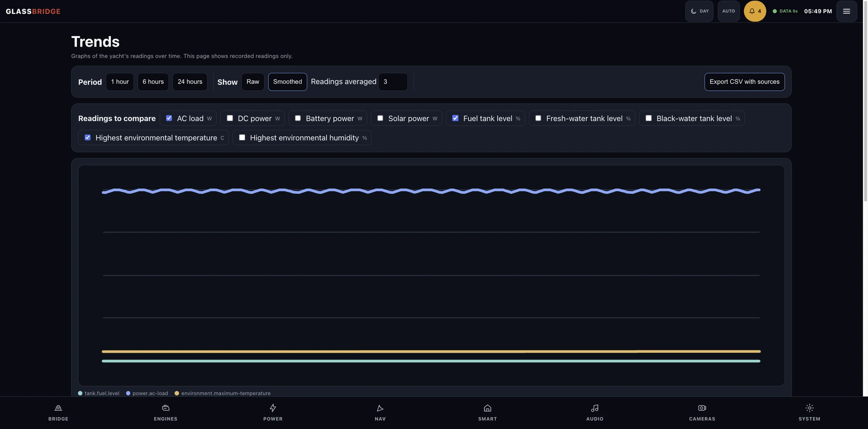Screen dimensions: 868x429
Task: Set period to 6 hours
Action: pos(153,82)
